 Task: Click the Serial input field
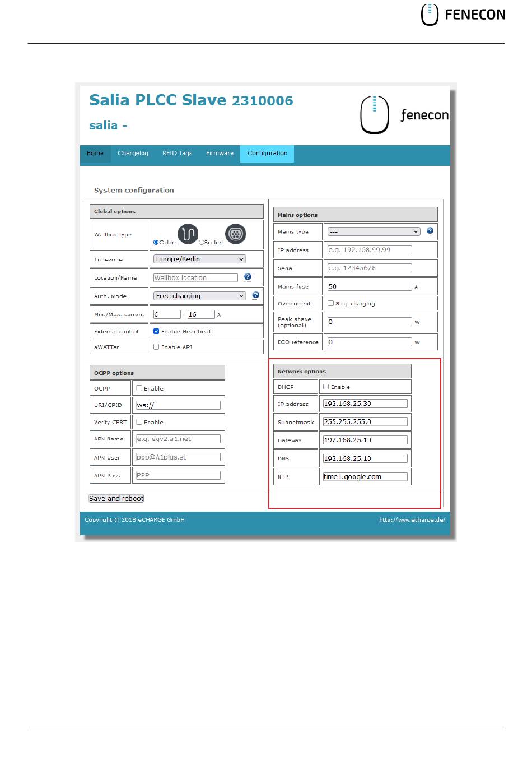click(x=370, y=268)
